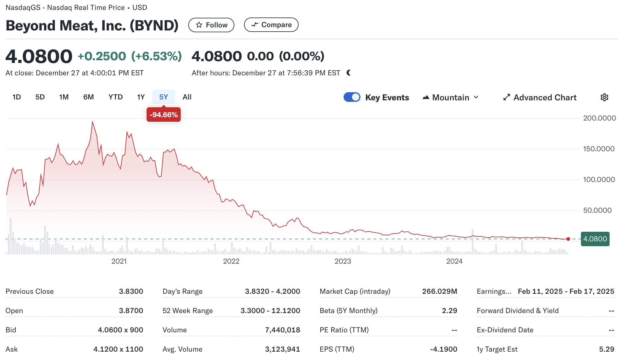Open the chart settings gear icon
The width and height of the screenshot is (631, 364).
click(x=604, y=97)
